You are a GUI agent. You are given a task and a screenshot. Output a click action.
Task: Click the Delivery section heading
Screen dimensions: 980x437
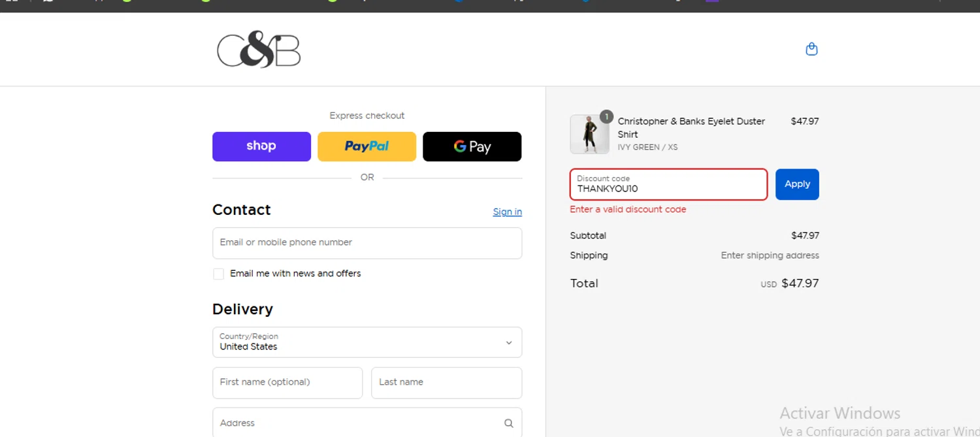(x=242, y=309)
